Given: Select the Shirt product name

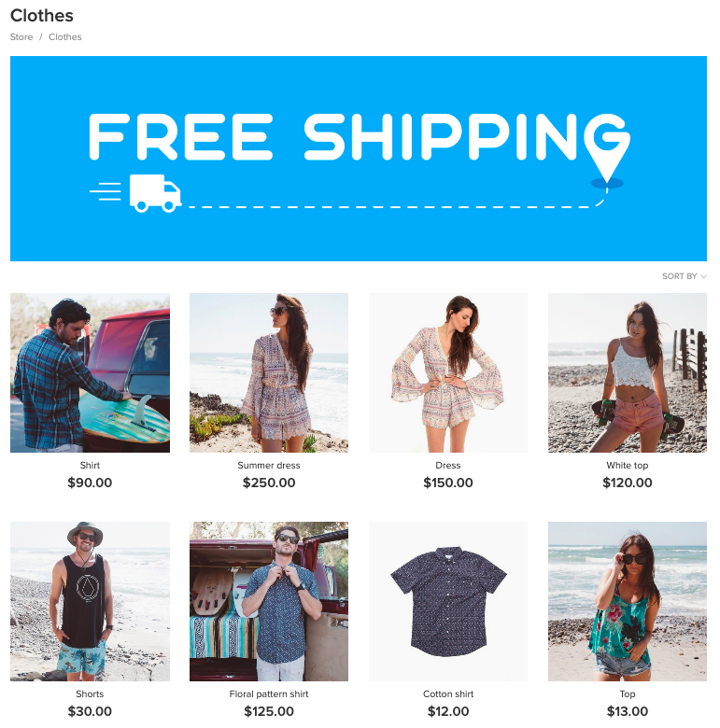Looking at the screenshot, I should (90, 465).
